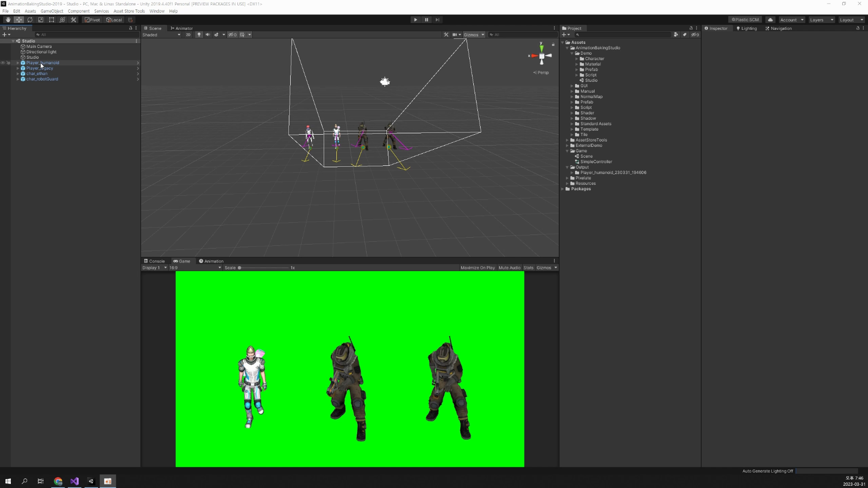The image size is (868, 488).
Task: Lock the Hierarchy panel
Action: click(x=131, y=28)
